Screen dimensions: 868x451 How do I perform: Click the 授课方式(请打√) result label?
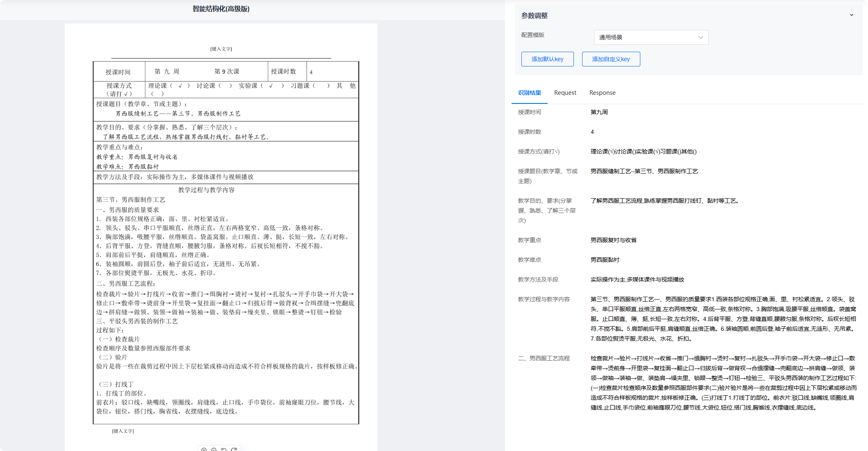pyautogui.click(x=539, y=151)
